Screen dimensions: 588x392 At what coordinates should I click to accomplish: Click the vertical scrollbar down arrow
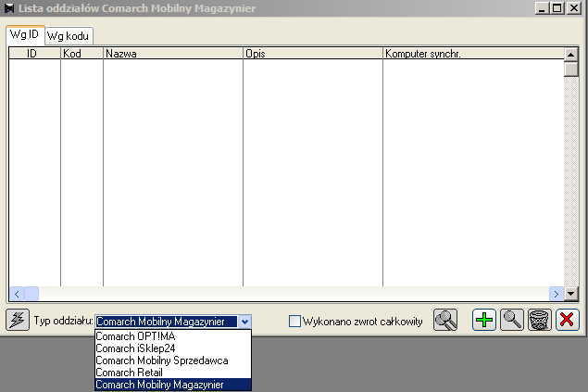570,294
